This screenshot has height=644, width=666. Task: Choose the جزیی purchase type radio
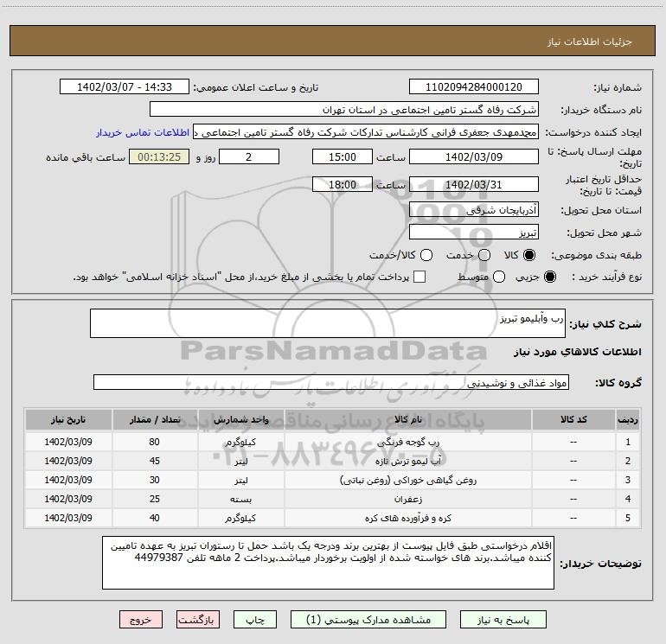[x=549, y=277]
